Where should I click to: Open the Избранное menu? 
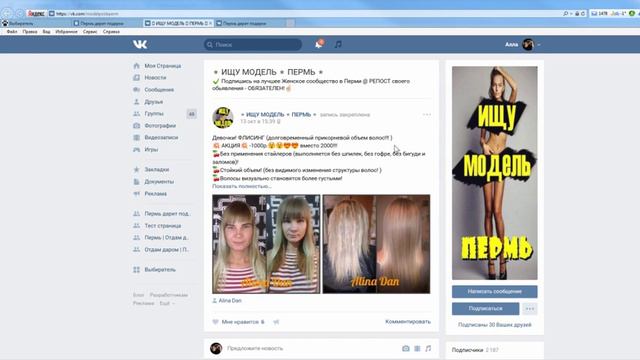[66, 31]
